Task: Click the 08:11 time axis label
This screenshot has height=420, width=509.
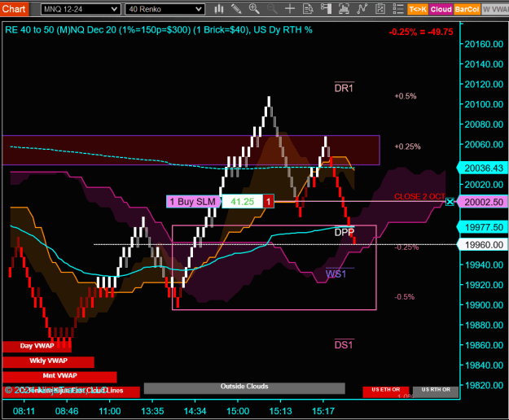Action: point(24,411)
